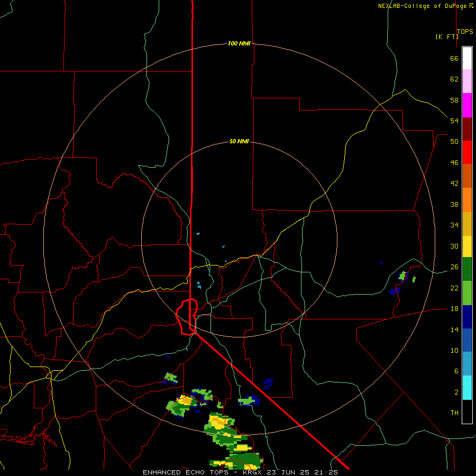Click legend value "14"
The height and width of the screenshot is (476, 476).
(x=454, y=329)
